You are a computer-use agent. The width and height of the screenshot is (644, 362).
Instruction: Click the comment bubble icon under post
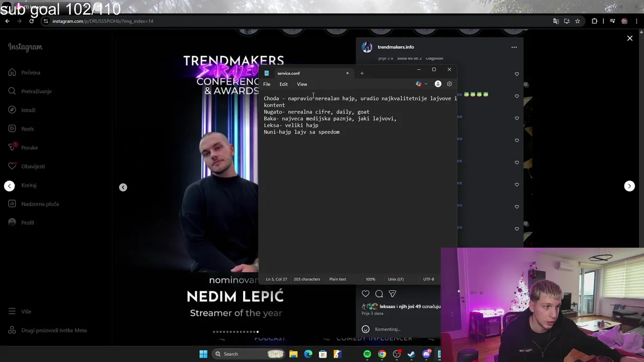tap(379, 294)
